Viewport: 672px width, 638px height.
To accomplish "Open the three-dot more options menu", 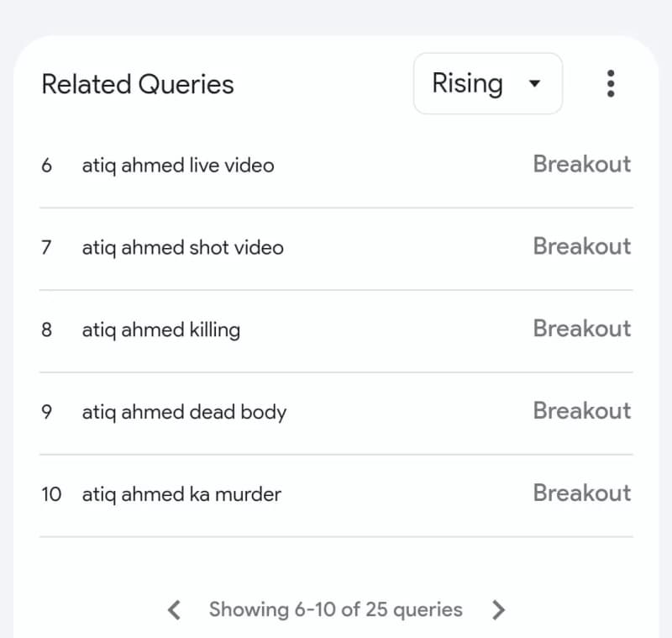I will pos(611,83).
